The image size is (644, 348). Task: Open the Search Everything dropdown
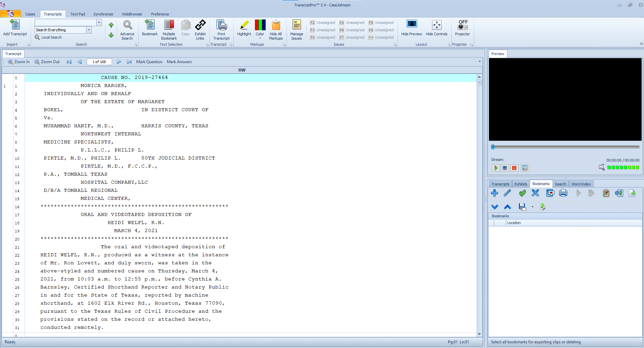[x=88, y=30]
